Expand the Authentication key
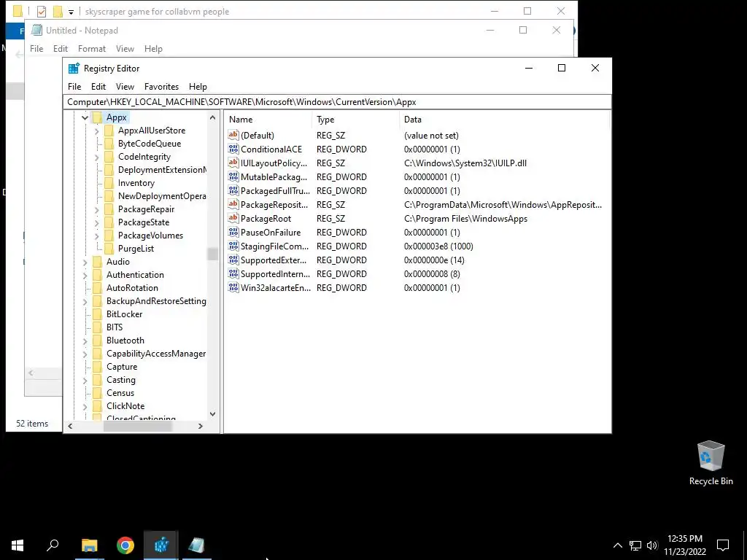 pyautogui.click(x=85, y=275)
